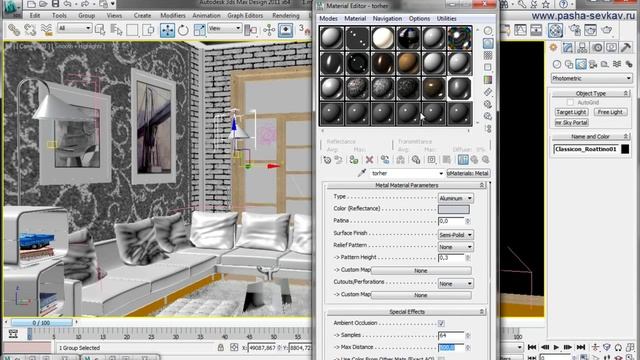This screenshot has height=360, width=640.
Task: Open the reference coordinate View dropdown
Action: 224,28
